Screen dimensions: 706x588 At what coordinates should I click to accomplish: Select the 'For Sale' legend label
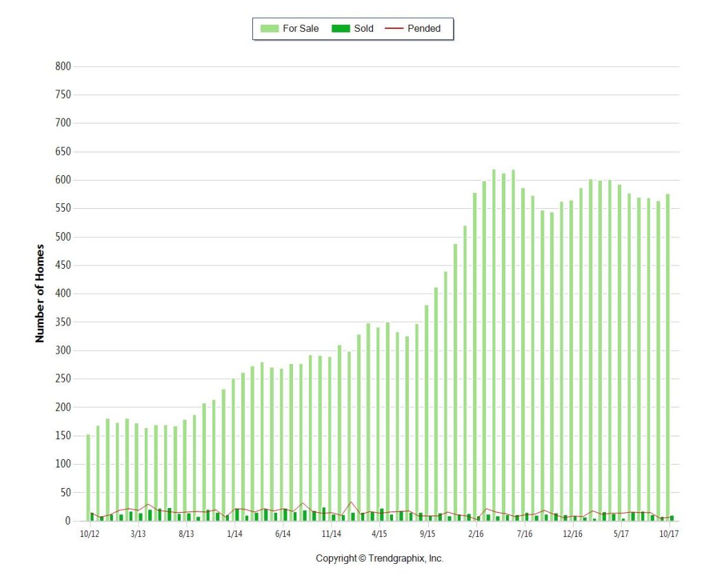click(301, 28)
